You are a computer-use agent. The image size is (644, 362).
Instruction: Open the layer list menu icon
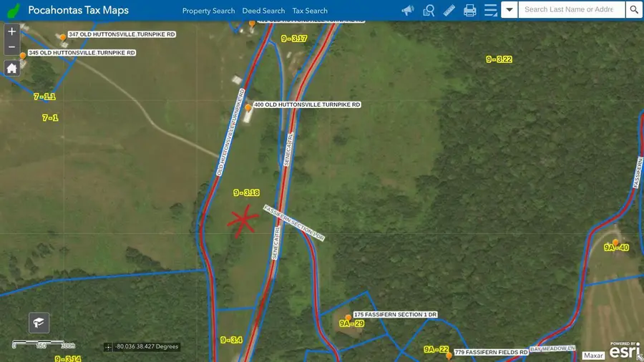click(x=490, y=10)
